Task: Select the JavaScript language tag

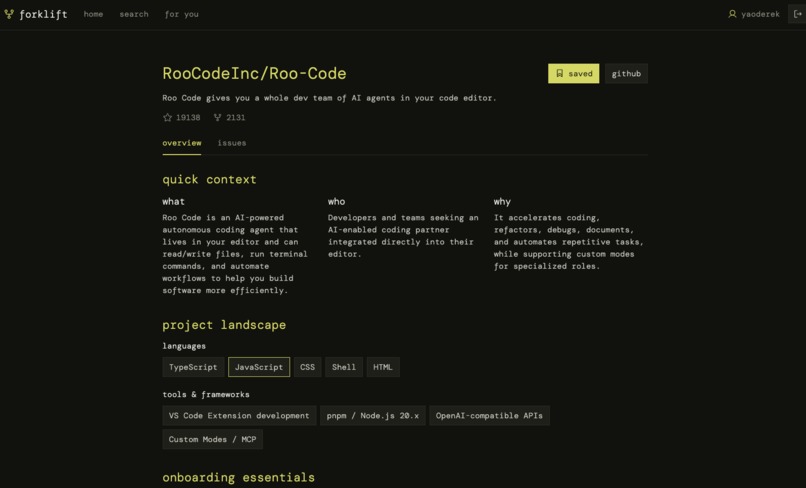Action: point(259,367)
